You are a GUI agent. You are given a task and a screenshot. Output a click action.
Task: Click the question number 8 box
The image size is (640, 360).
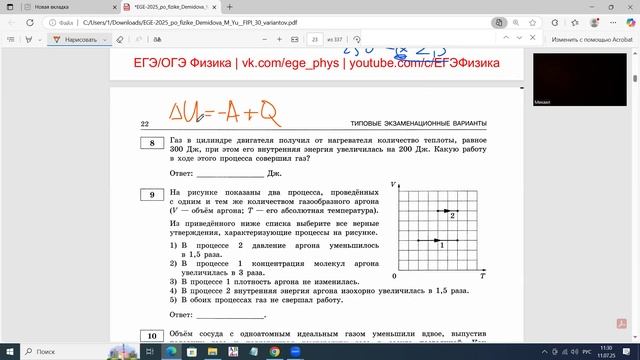[152, 143]
